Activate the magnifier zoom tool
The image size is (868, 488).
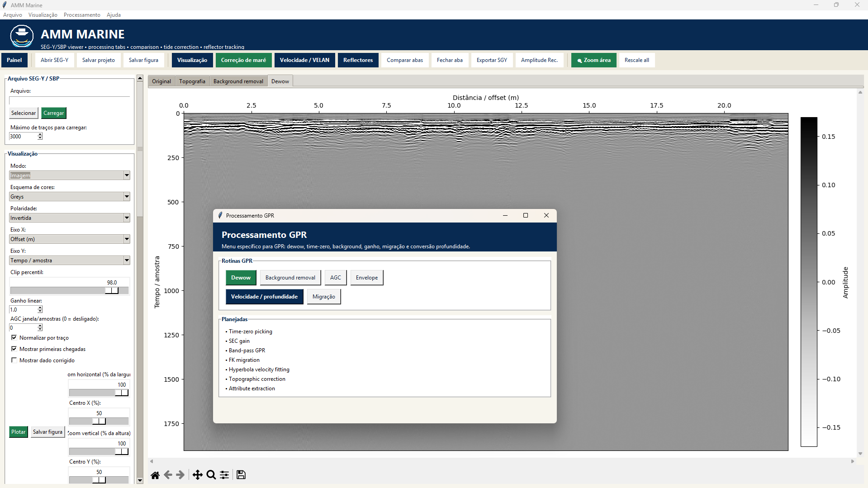pos(211,475)
